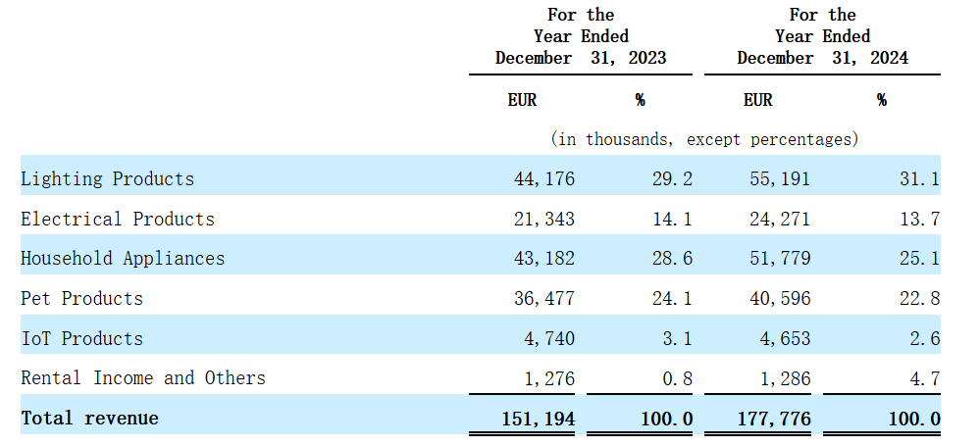
Task: Click the 4,653 IoT Products value
Action: 786,338
